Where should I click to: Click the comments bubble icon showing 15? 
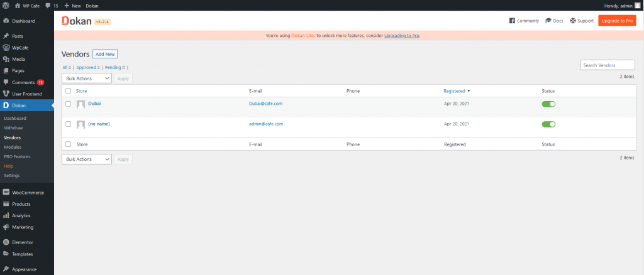(x=48, y=6)
